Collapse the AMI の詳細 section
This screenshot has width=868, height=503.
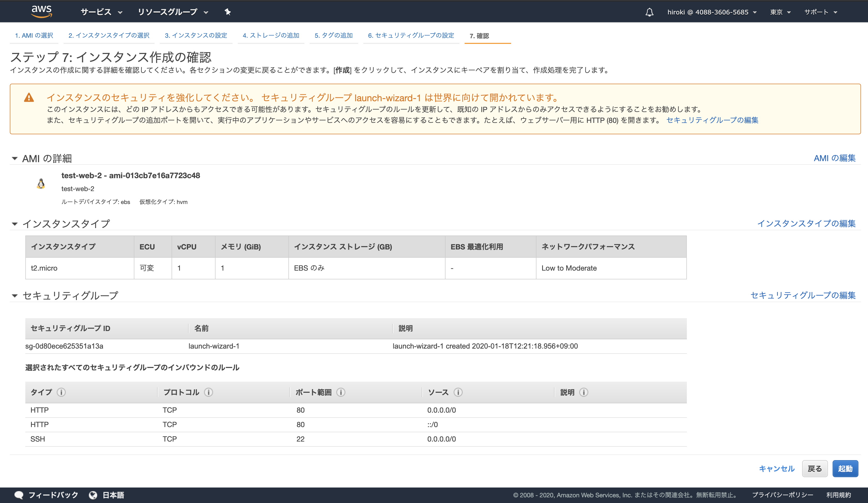[15, 158]
